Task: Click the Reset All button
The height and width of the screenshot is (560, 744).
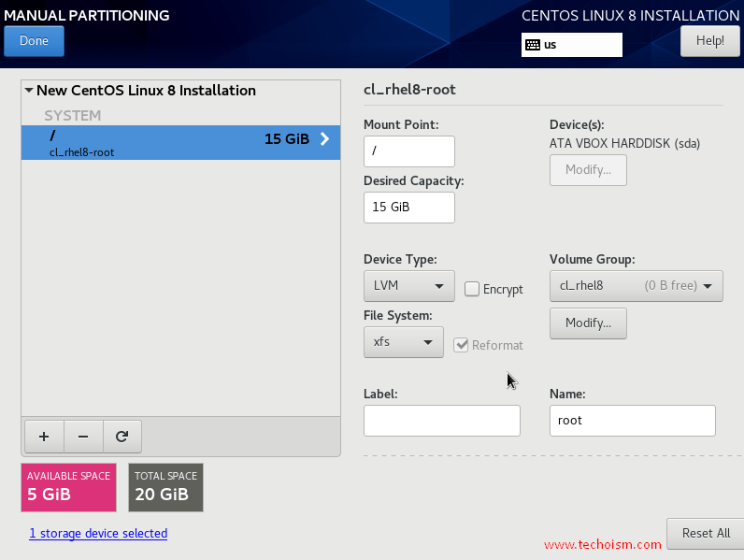Action: (x=706, y=534)
